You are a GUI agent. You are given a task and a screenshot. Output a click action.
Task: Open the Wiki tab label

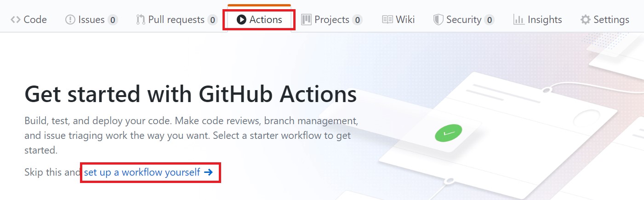[x=405, y=20]
